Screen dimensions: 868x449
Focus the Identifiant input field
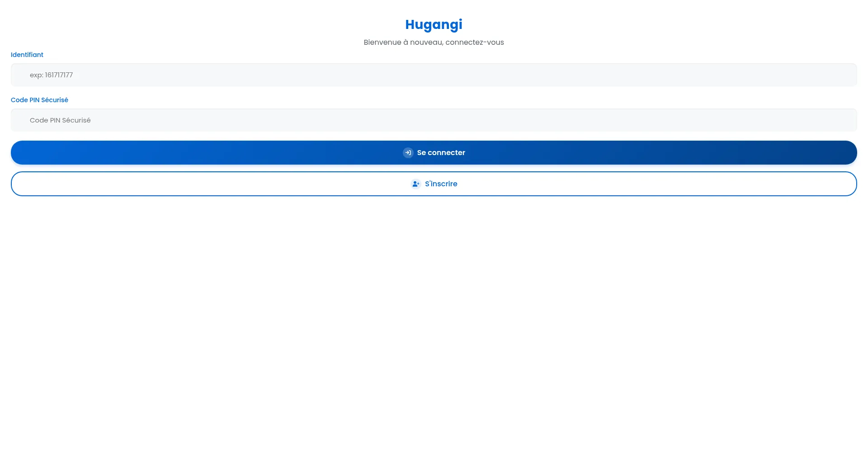(434, 75)
